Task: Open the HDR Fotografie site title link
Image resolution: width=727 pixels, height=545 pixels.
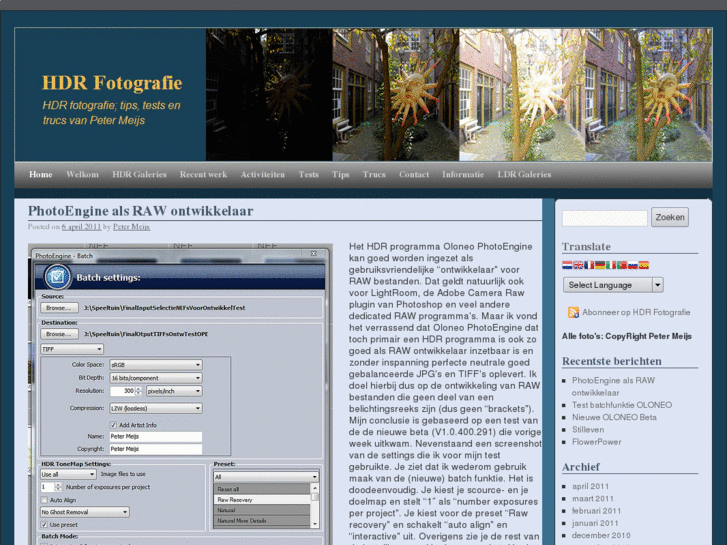Action: click(x=112, y=83)
